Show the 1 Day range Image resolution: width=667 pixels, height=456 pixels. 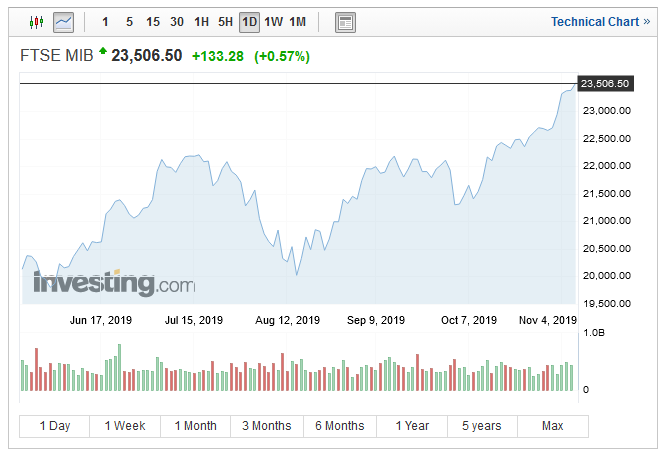55,426
